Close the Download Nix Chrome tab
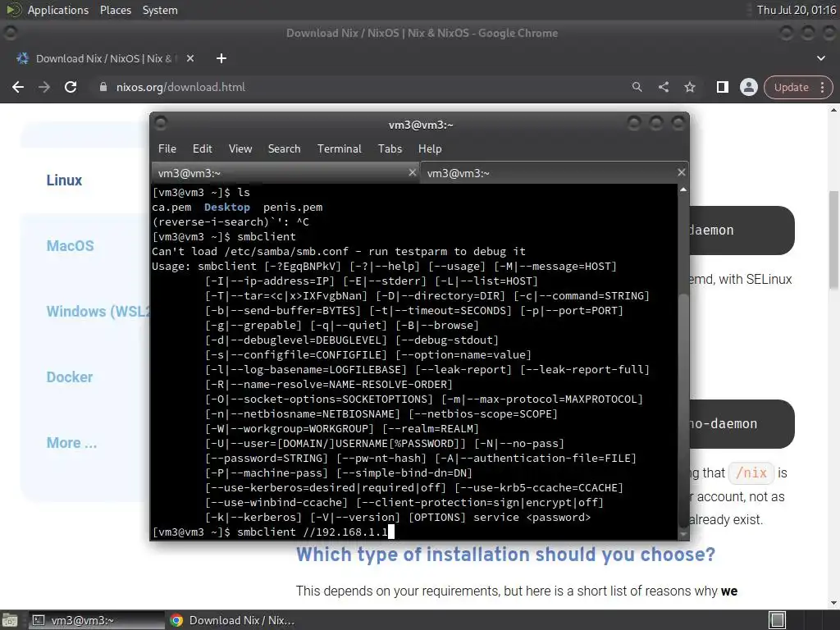Viewport: 840px width, 630px height. tap(190, 58)
